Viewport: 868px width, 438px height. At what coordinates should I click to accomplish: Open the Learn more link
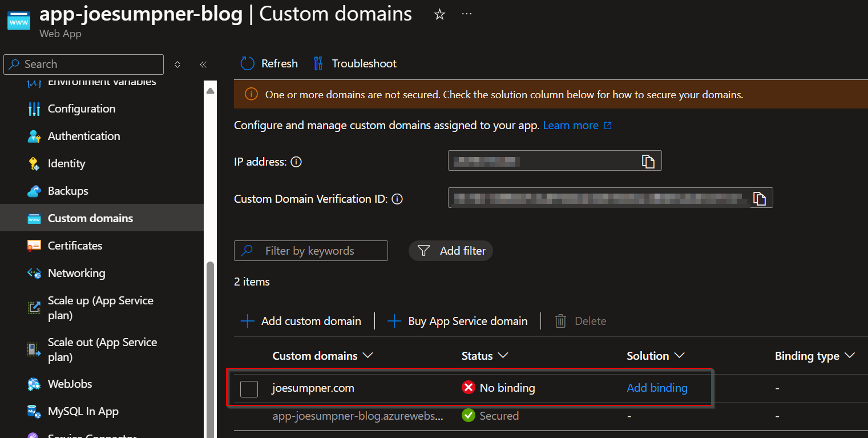point(577,125)
